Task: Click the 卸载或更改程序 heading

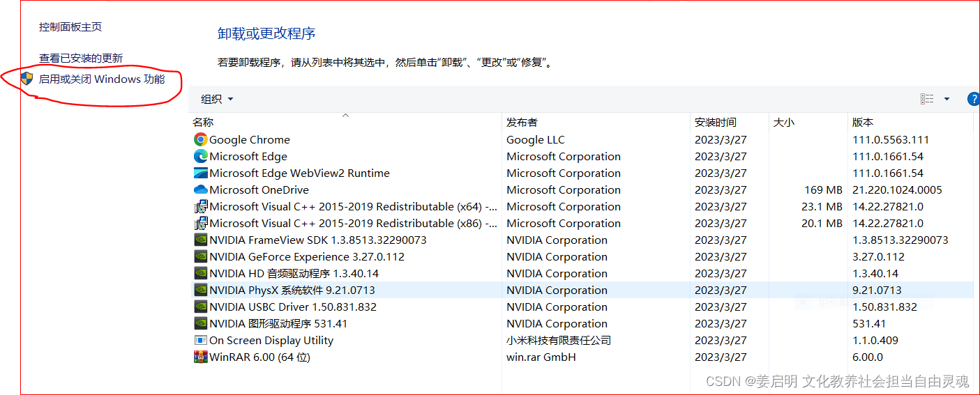Action: (x=266, y=33)
